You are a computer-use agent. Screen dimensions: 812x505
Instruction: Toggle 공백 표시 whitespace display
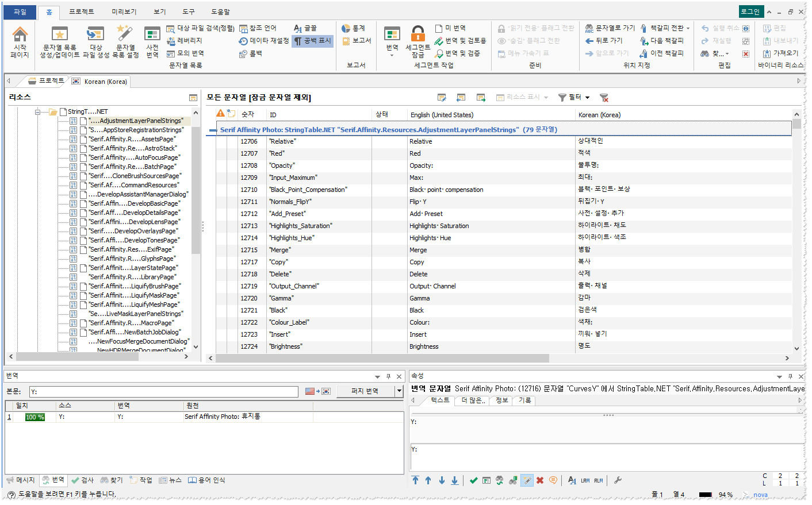[x=312, y=41]
